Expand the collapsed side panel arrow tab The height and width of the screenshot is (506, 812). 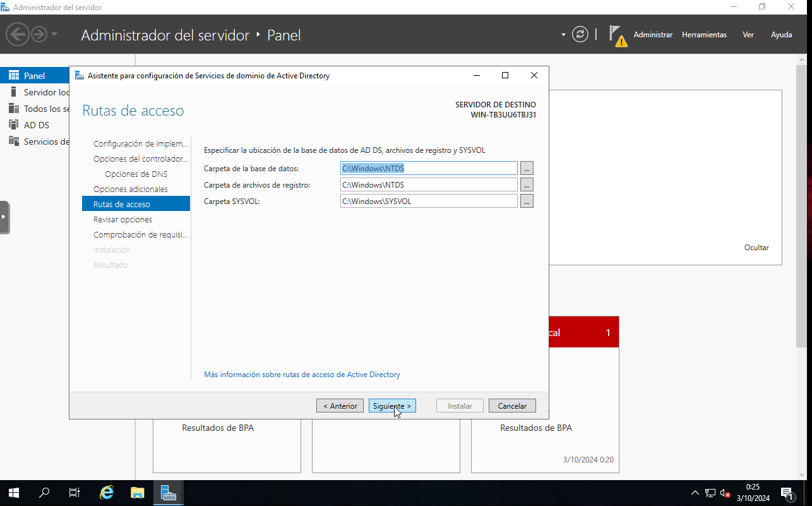point(4,217)
